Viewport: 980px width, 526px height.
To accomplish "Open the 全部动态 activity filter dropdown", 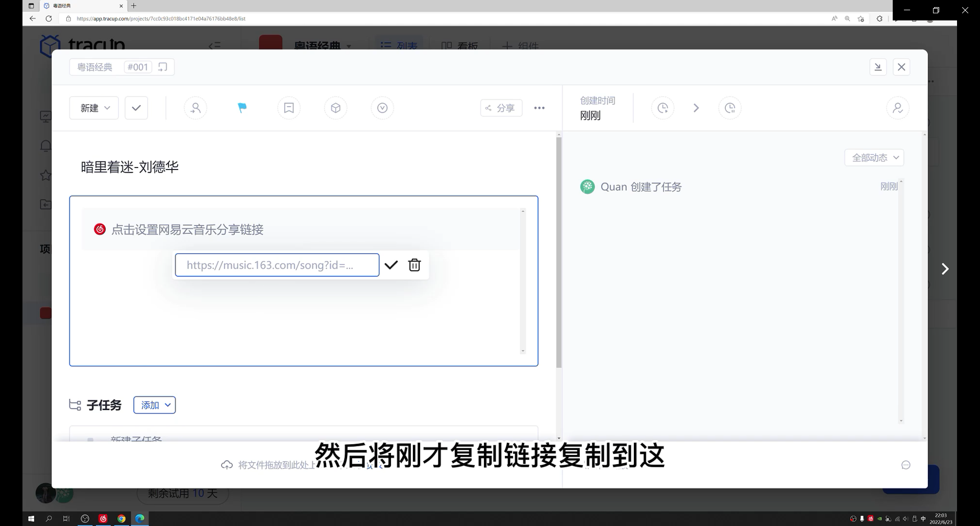I will tap(873, 157).
